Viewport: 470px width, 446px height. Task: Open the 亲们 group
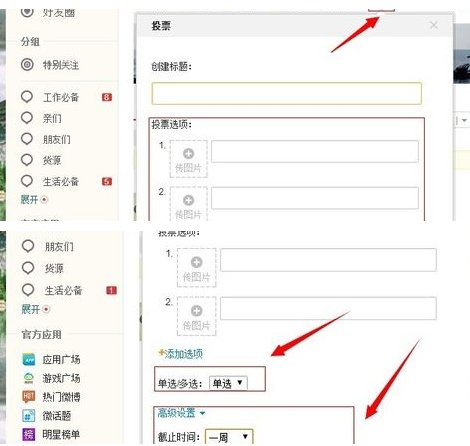coord(52,118)
